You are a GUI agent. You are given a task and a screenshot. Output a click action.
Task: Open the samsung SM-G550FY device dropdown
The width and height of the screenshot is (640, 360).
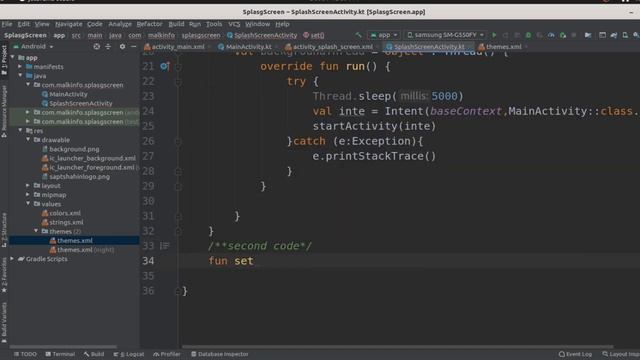coord(445,35)
